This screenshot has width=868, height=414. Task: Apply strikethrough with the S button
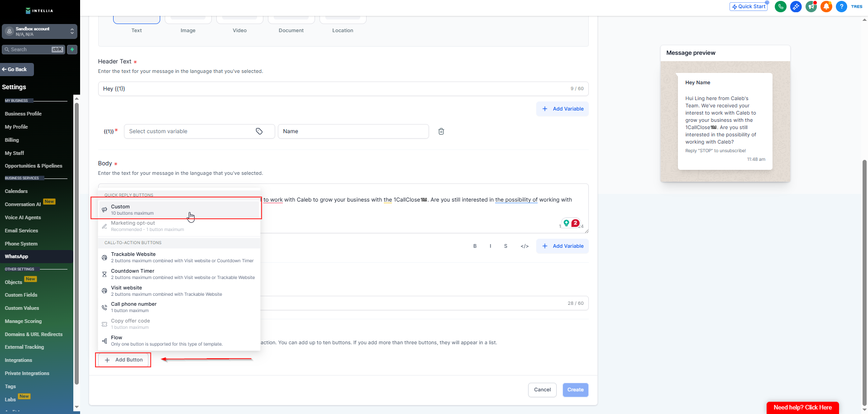(506, 246)
